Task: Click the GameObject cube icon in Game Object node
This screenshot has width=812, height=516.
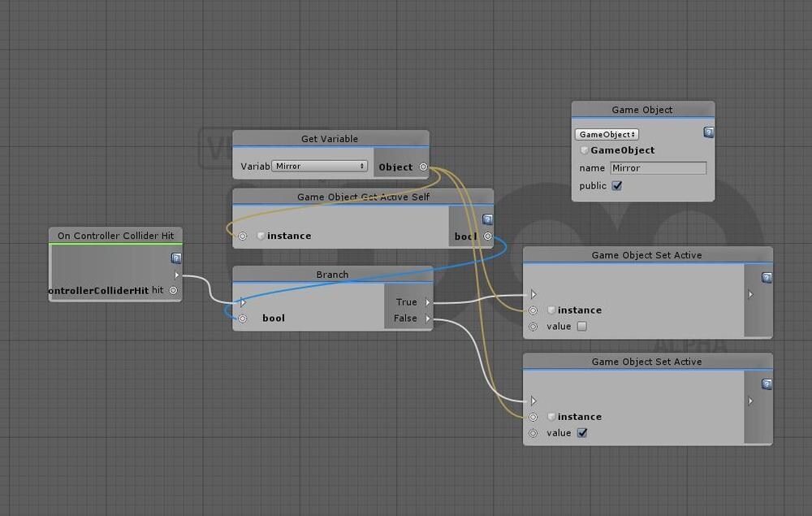Action: click(584, 150)
